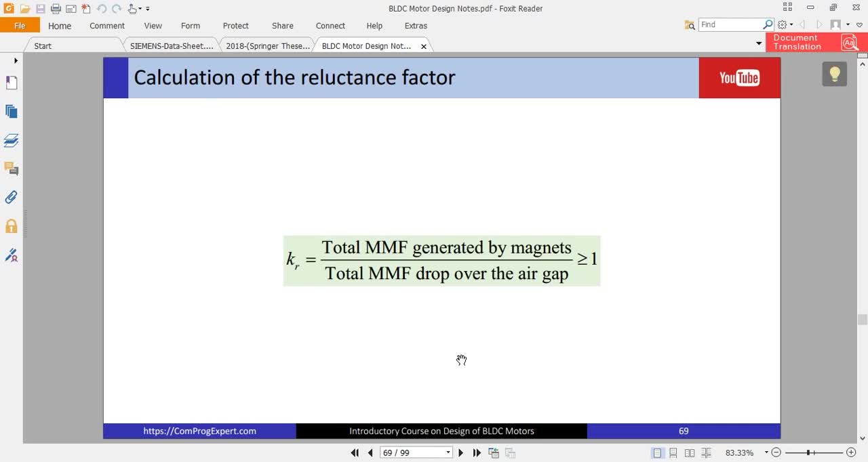The width and height of the screenshot is (868, 462).
Task: Click the https://ComProgExpert.com link in footer
Action: pos(199,431)
